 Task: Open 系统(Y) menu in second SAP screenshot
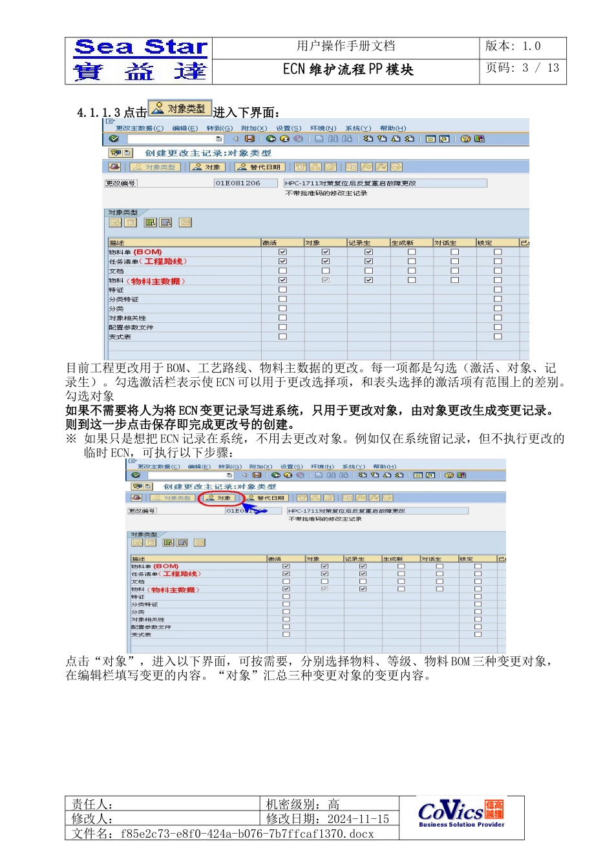[354, 466]
